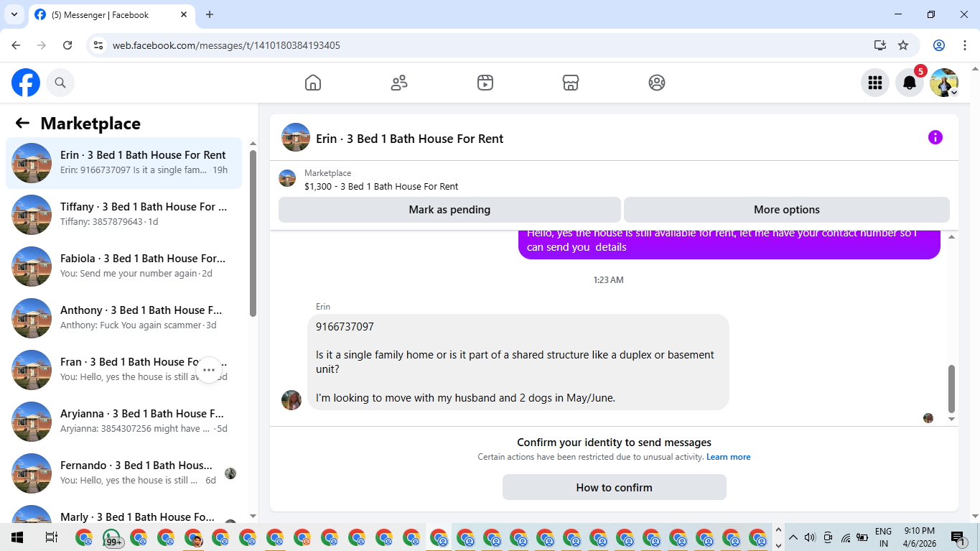Viewport: 980px width, 551px height.
Task: Click the Meet Now icon in system tray
Action: (x=828, y=537)
